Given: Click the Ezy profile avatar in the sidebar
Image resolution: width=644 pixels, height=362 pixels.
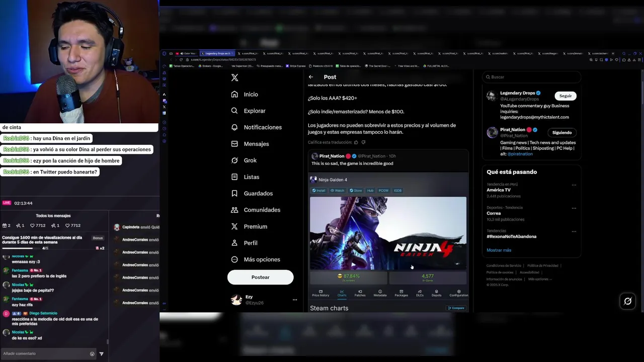Looking at the screenshot, I should click(x=236, y=300).
